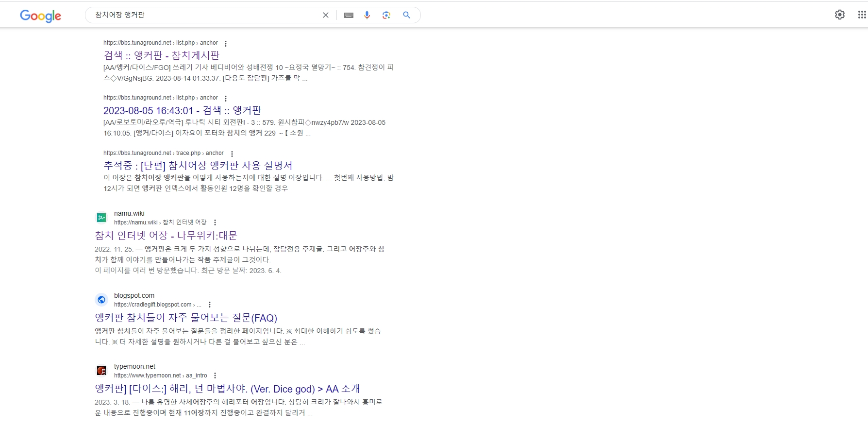Start voice search with microphone icon
The image size is (868, 427).
tap(367, 15)
